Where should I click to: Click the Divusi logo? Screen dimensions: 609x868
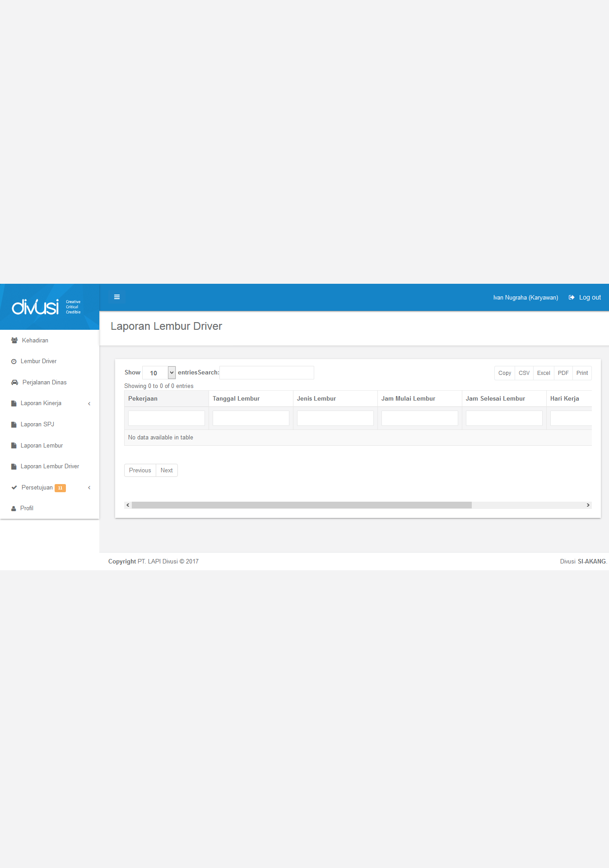click(35, 307)
